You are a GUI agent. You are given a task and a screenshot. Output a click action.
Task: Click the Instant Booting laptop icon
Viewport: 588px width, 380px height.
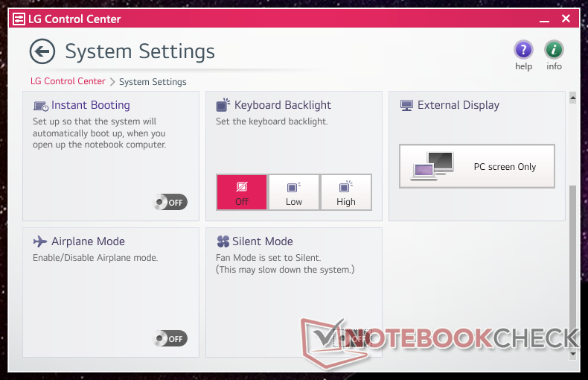pyautogui.click(x=40, y=106)
